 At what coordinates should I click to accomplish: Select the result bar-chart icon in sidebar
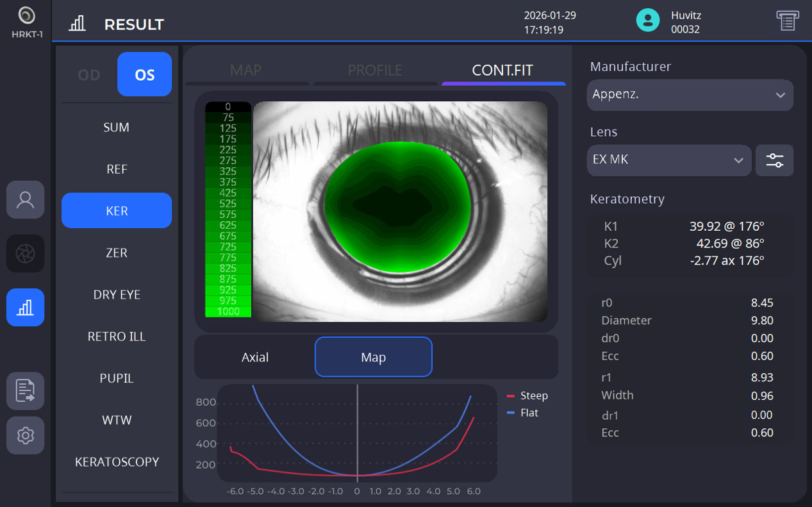(x=26, y=307)
